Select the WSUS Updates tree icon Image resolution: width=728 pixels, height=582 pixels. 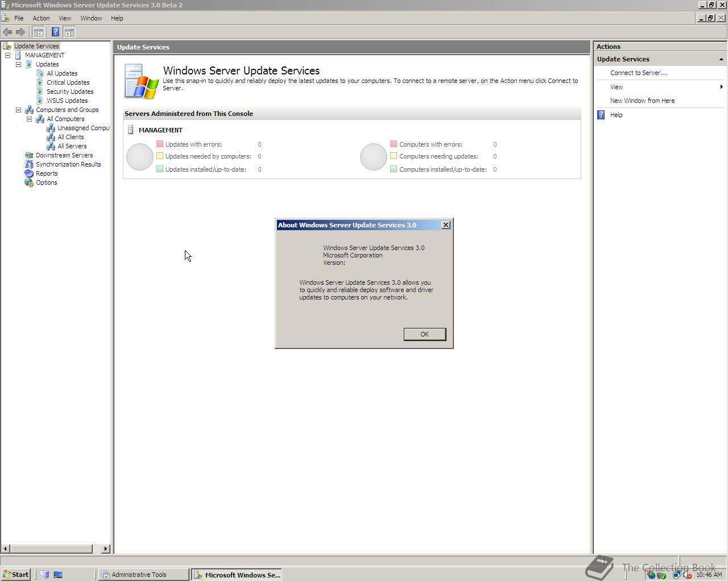(40, 101)
